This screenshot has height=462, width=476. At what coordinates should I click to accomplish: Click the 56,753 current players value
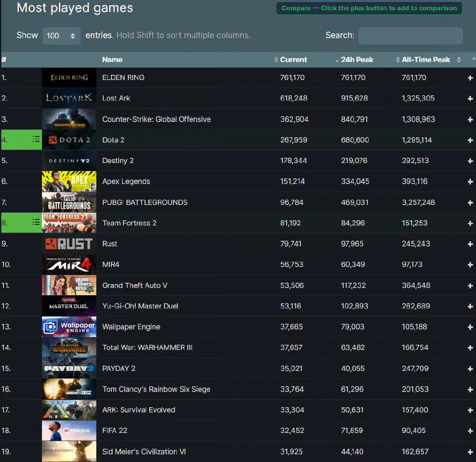click(x=292, y=264)
